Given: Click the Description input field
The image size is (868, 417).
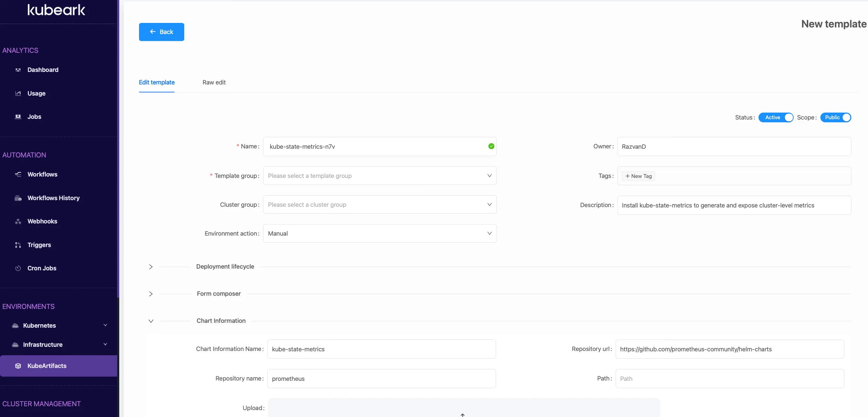Looking at the screenshot, I should (x=734, y=205).
